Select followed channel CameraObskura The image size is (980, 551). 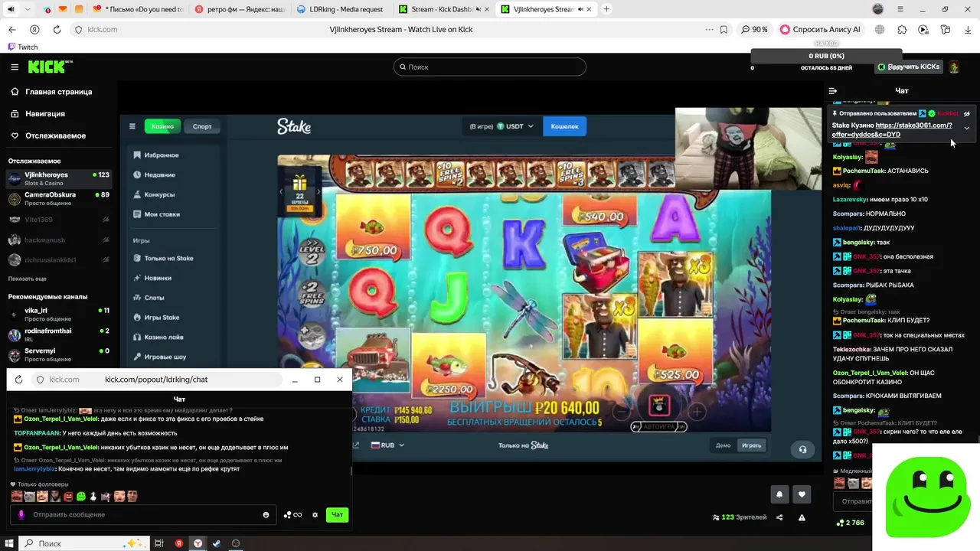[58, 198]
